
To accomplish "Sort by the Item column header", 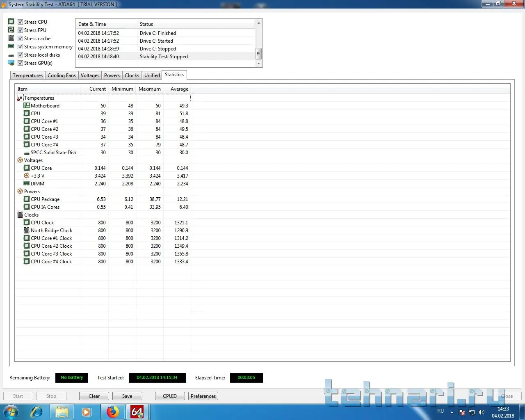I will coord(48,89).
